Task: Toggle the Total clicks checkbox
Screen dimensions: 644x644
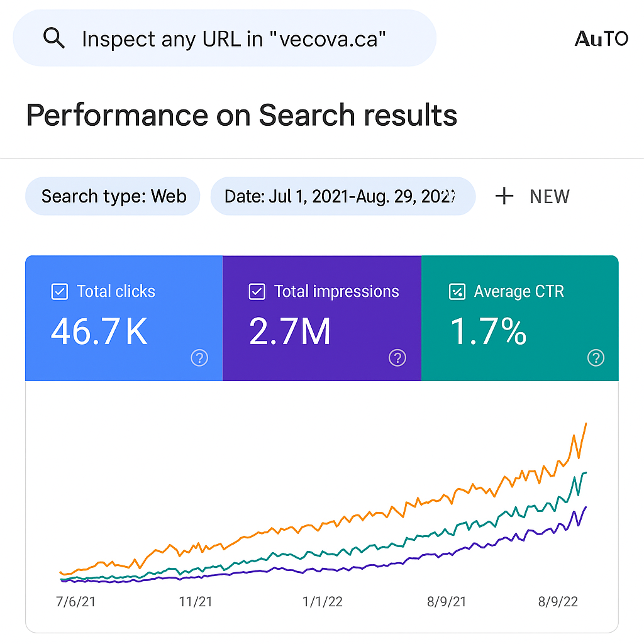Action: point(59,292)
